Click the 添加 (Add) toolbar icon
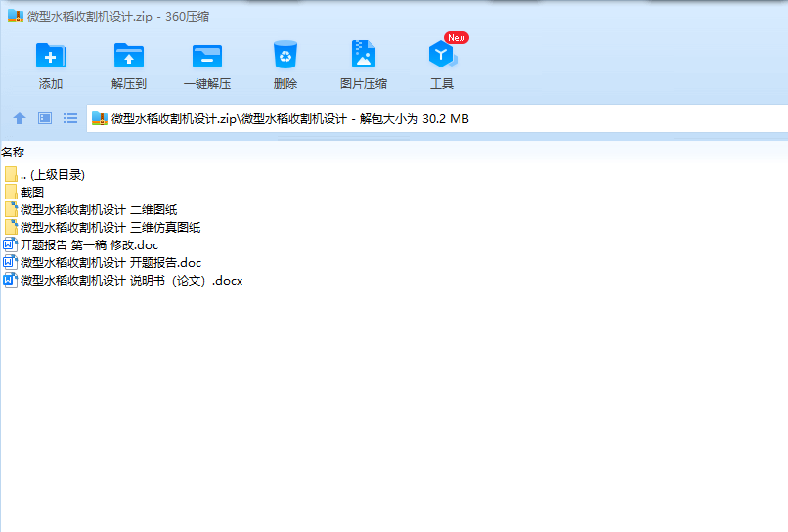This screenshot has height=532, width=788. click(51, 56)
